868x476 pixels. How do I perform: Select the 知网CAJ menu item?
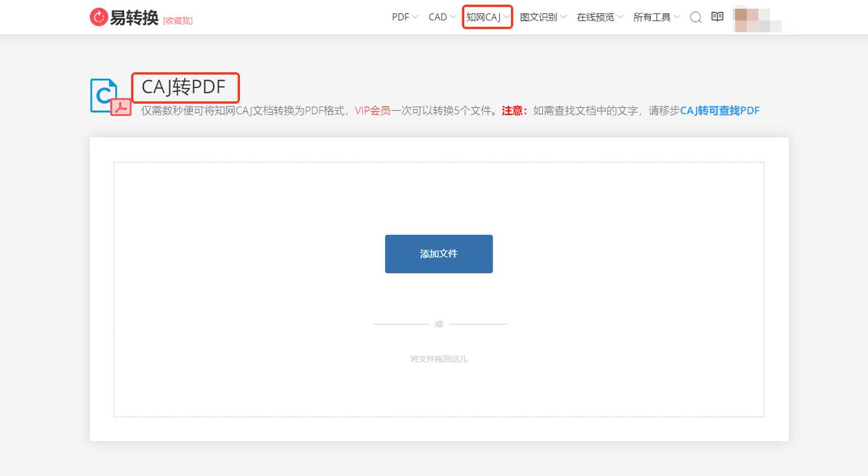click(x=483, y=17)
